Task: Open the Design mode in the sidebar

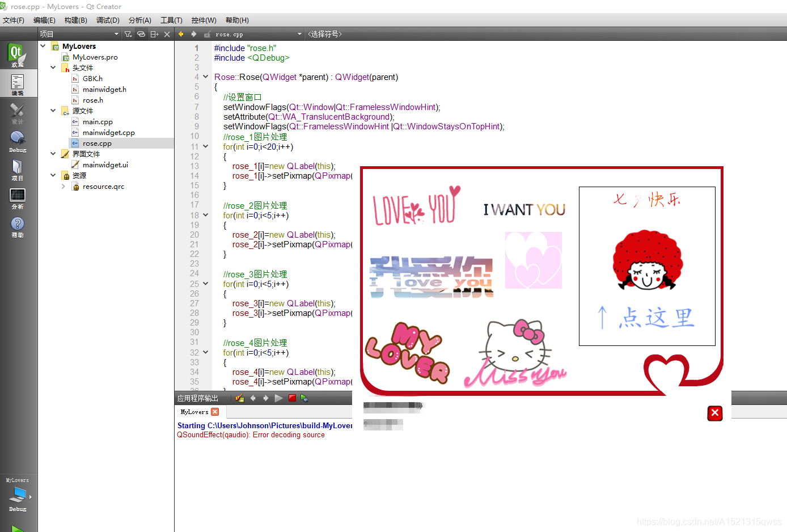Action: [17, 113]
